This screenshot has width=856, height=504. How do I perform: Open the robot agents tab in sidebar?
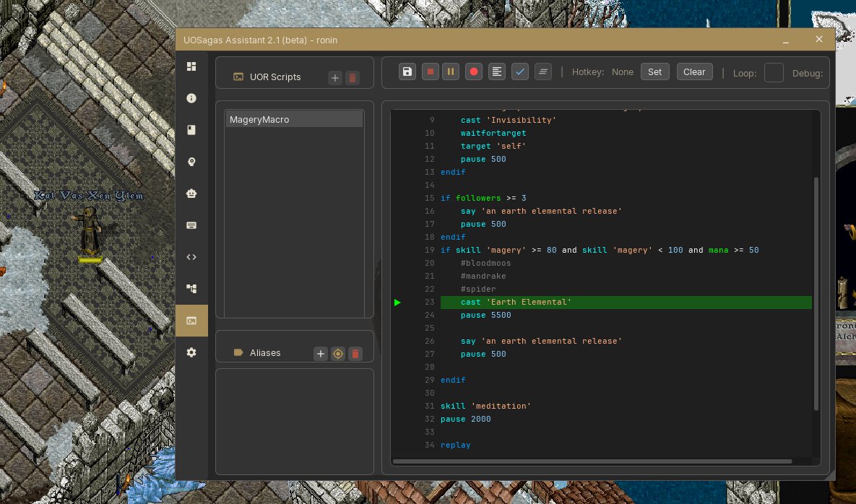(191, 194)
